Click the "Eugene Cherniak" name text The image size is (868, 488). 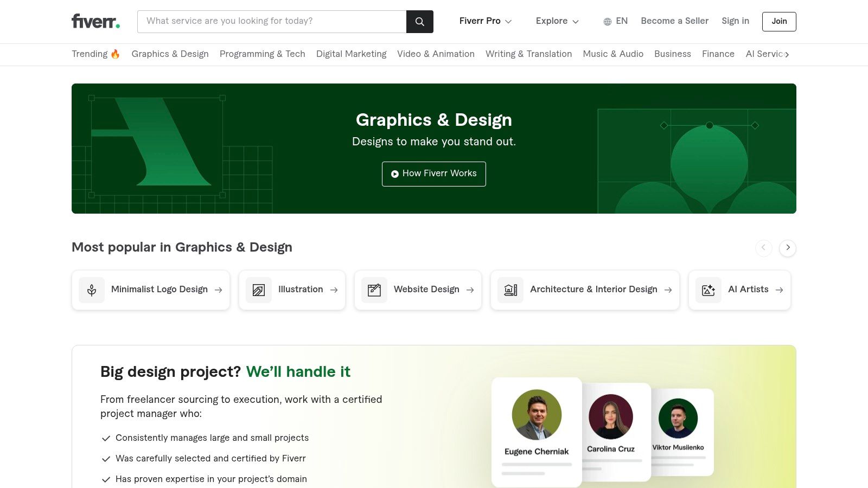pyautogui.click(x=537, y=452)
